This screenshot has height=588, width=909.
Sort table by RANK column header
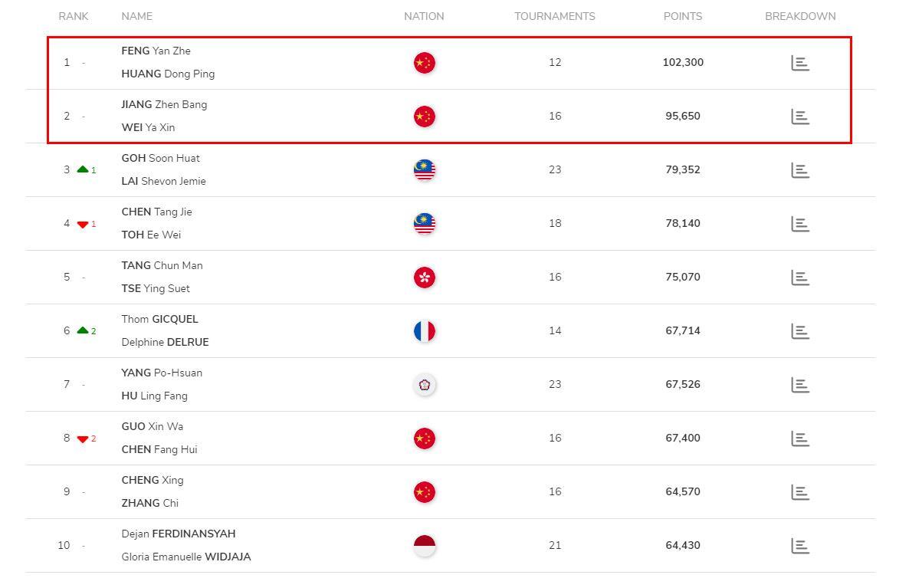(x=74, y=16)
